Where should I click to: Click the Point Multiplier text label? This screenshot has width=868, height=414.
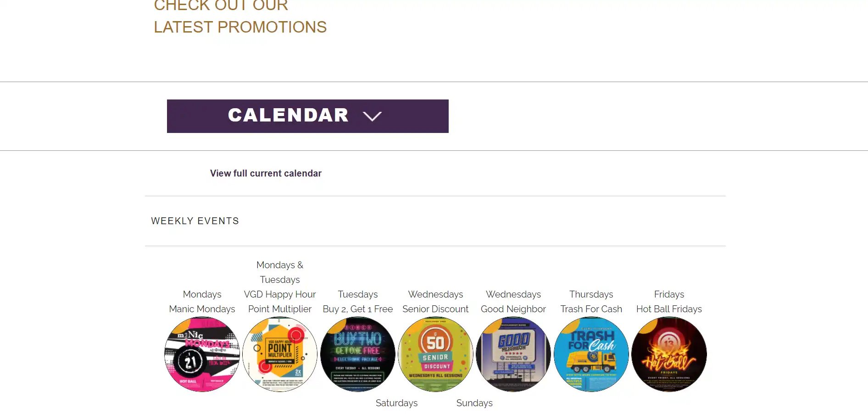(x=280, y=309)
